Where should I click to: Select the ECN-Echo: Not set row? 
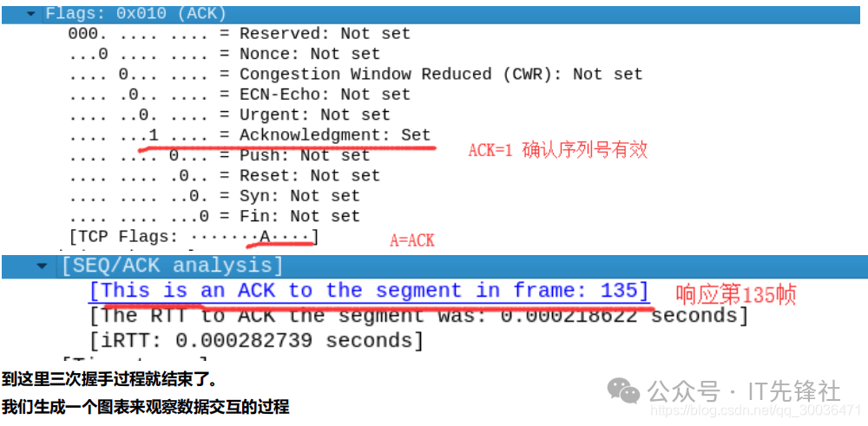point(239,95)
